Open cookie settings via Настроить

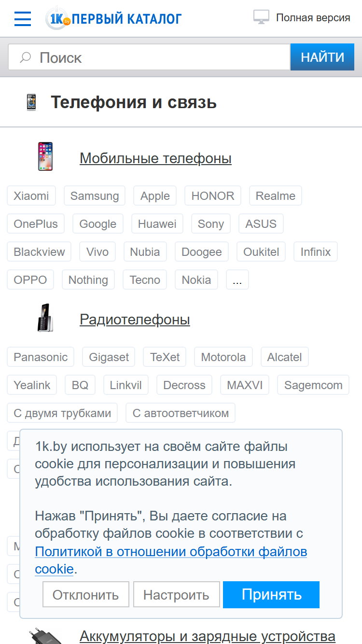(176, 594)
